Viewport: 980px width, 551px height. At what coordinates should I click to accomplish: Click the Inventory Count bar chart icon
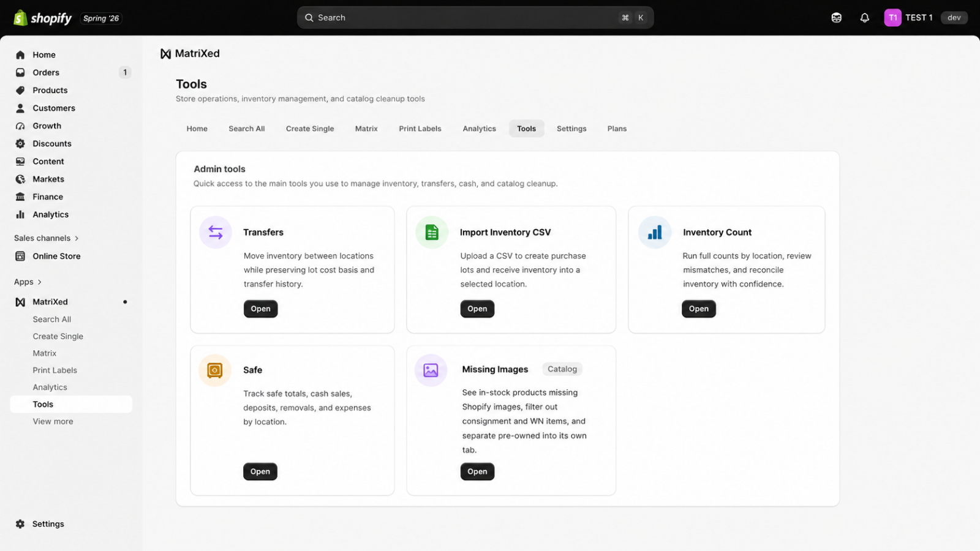(x=655, y=232)
